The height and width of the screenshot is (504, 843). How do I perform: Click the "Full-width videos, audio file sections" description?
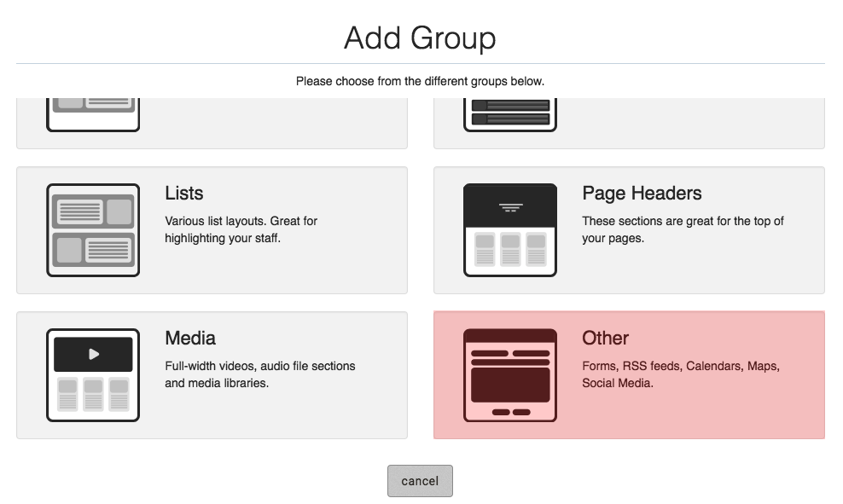259,374
